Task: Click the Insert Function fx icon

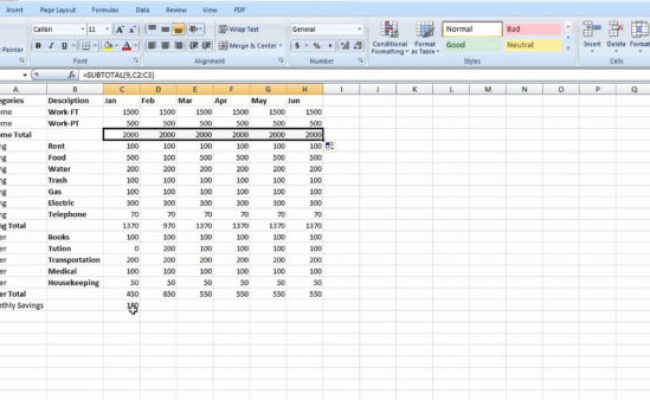Action: pos(71,75)
